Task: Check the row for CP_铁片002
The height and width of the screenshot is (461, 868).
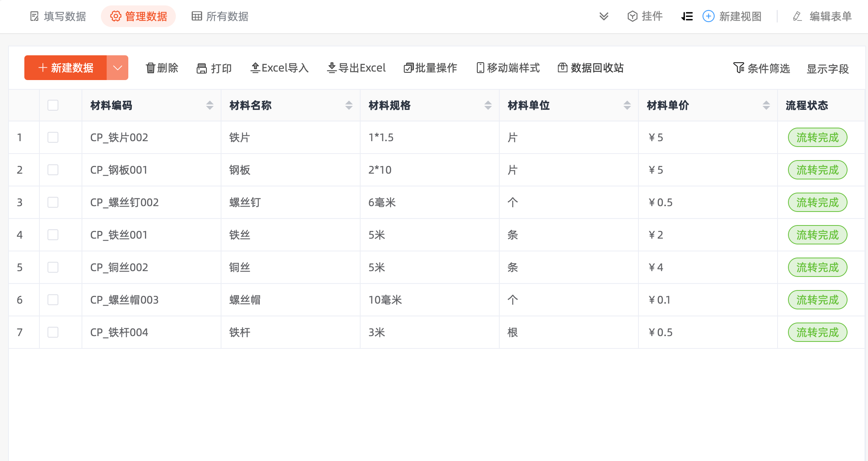Action: click(x=53, y=137)
